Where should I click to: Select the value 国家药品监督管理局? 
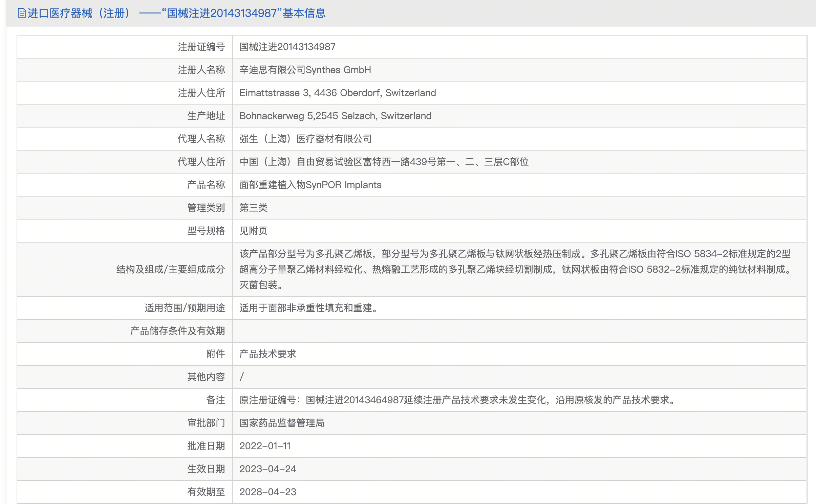tap(282, 423)
